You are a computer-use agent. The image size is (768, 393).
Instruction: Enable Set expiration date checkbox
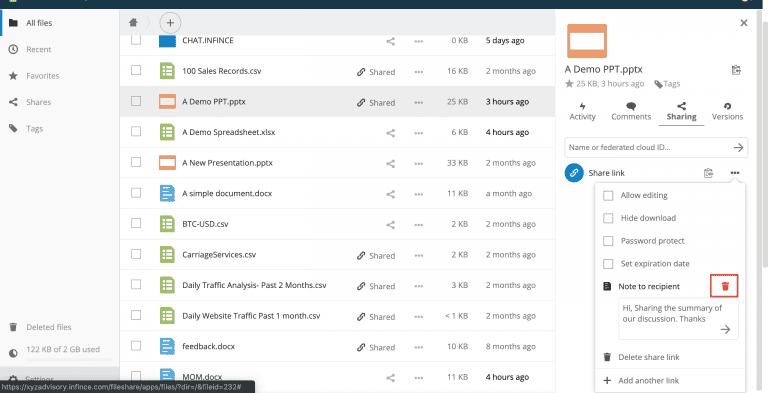(x=608, y=264)
